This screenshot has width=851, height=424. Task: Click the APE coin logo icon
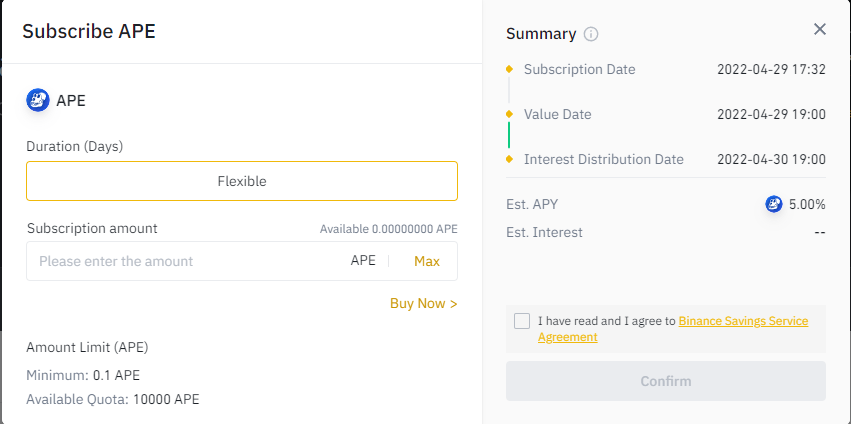pos(38,100)
